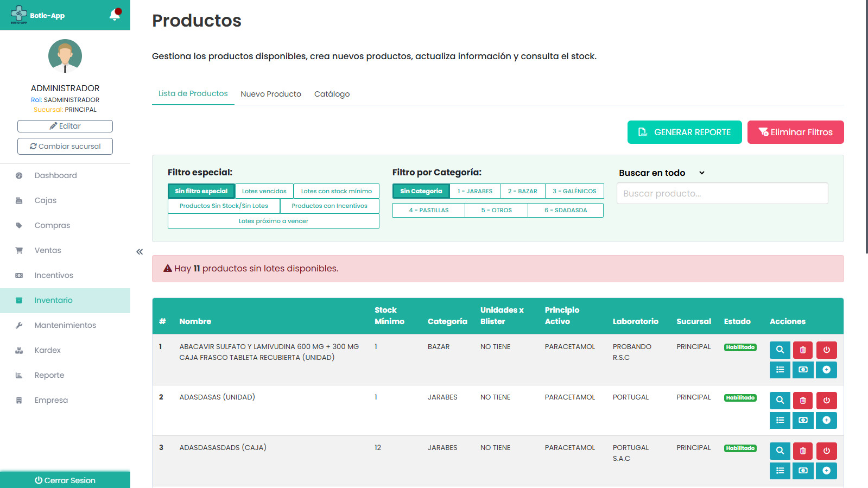Select the Lotes vencidos filter
This screenshot has height=488, width=868.
pos(264,191)
